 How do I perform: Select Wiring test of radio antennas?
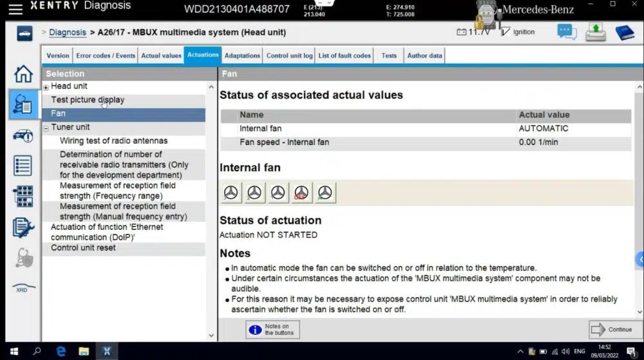[x=124, y=141]
